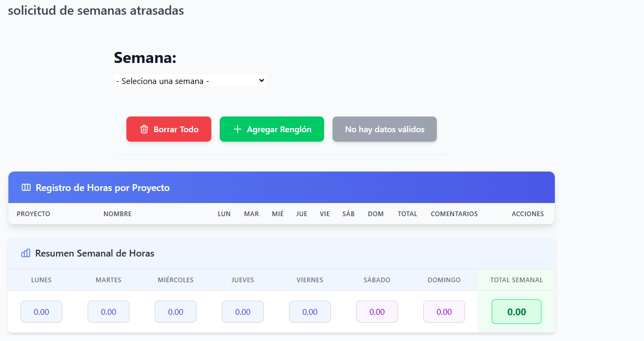
Task: Click the Martes hours total box
Action: [109, 312]
